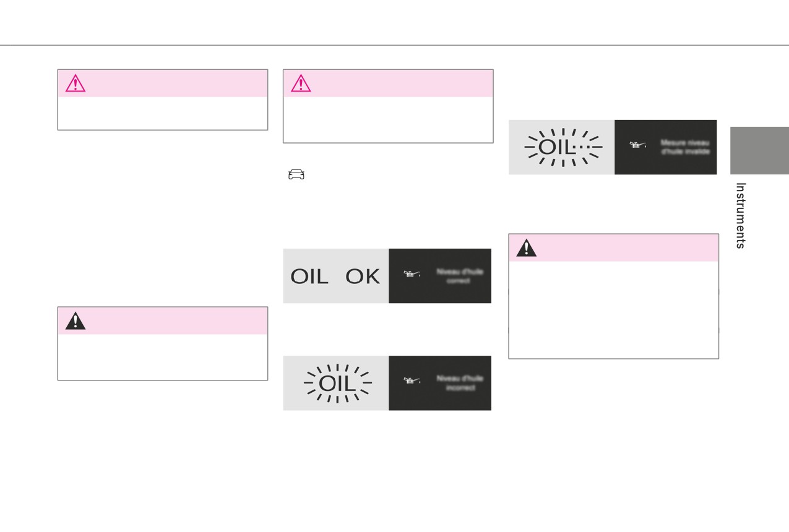Click the oil can icon beside "Niveau d'huile correct"
Viewport: 789px width, 532px height.
412,273
